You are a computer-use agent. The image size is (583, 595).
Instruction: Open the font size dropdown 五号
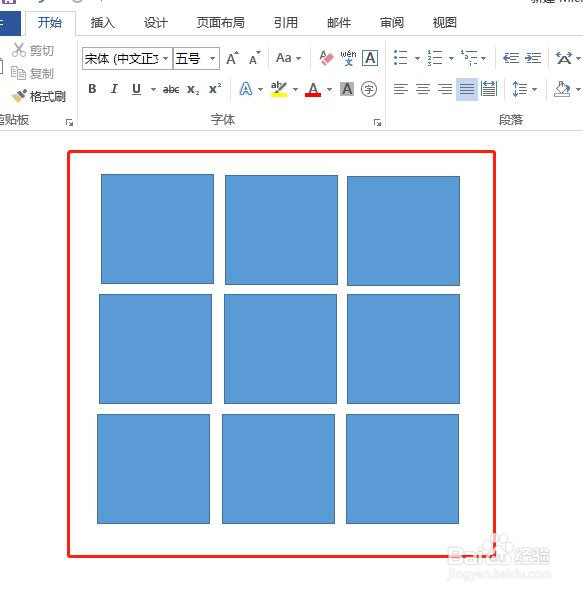[213, 58]
